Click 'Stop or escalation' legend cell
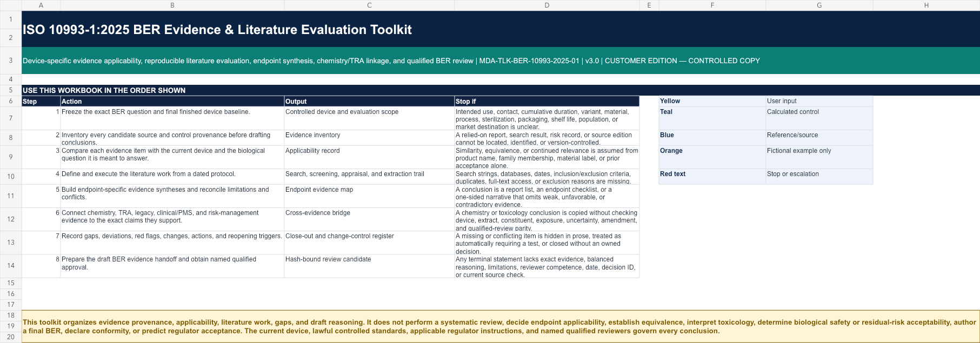The image size is (980, 343). [819, 177]
